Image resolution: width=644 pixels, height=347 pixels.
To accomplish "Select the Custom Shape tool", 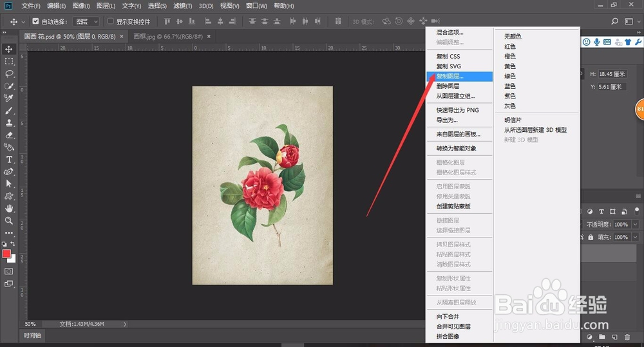I will click(8, 196).
